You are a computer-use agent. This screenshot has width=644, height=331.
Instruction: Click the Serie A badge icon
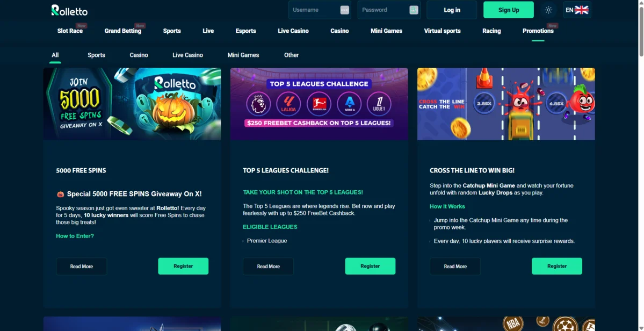point(349,104)
